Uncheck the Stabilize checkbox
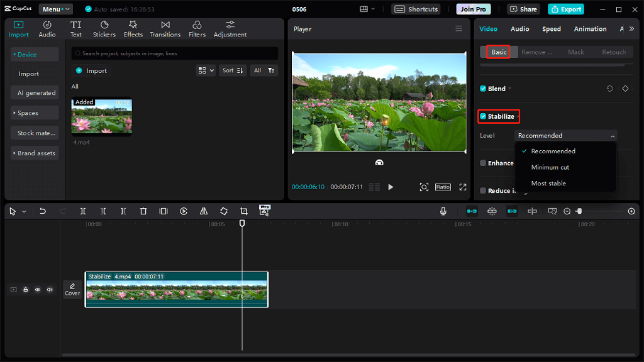The height and width of the screenshot is (362, 644). (483, 116)
